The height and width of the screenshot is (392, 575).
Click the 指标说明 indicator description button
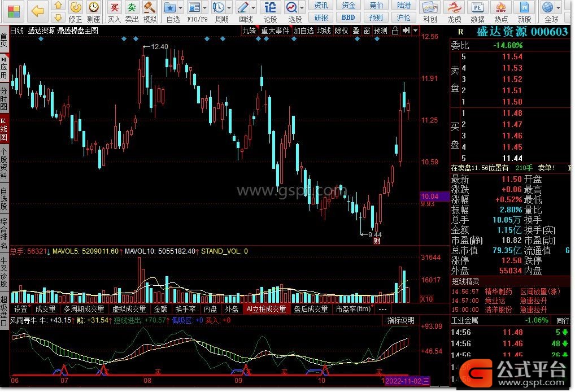click(x=401, y=320)
